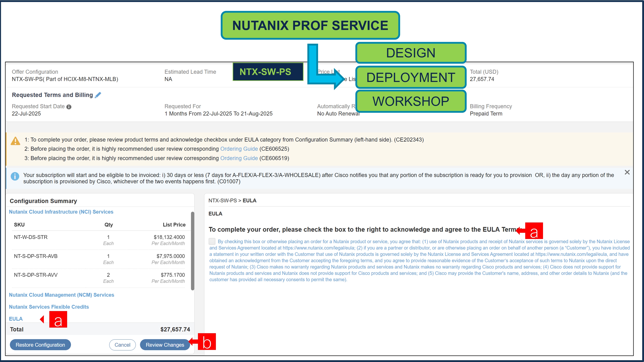Click NTX-SW-PS breadcrumb link
The height and width of the screenshot is (362, 644).
[x=223, y=201]
